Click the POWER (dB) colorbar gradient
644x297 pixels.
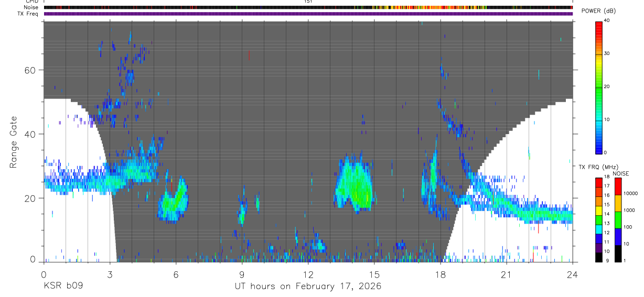pos(598,87)
